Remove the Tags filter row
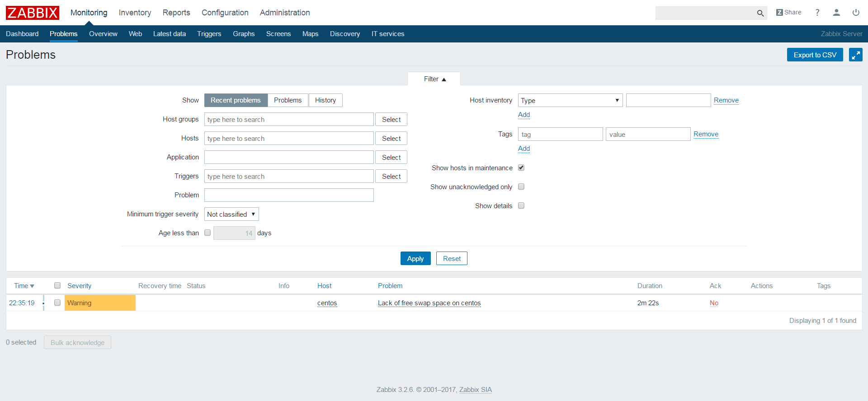This screenshot has width=868, height=401. (706, 134)
